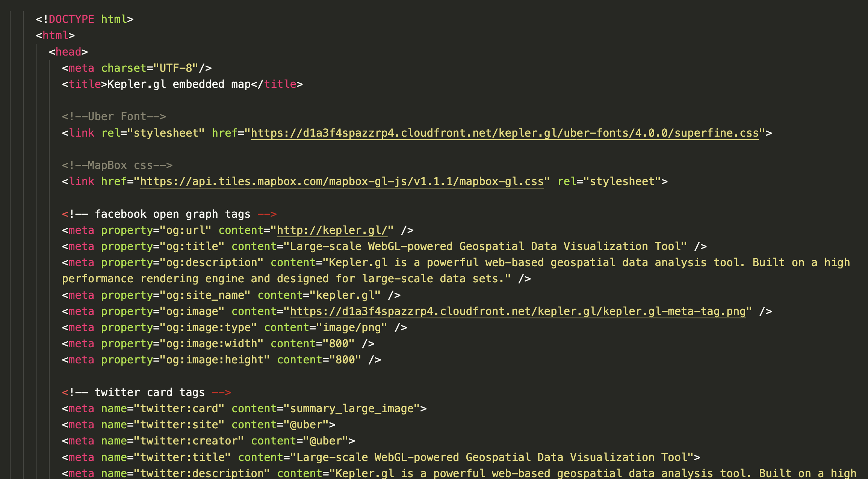
Task: Open the superfine.css stylesheet URL link
Action: coord(504,133)
